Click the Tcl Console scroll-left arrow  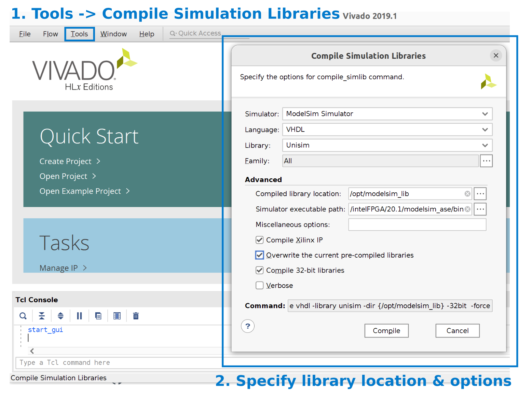(32, 351)
